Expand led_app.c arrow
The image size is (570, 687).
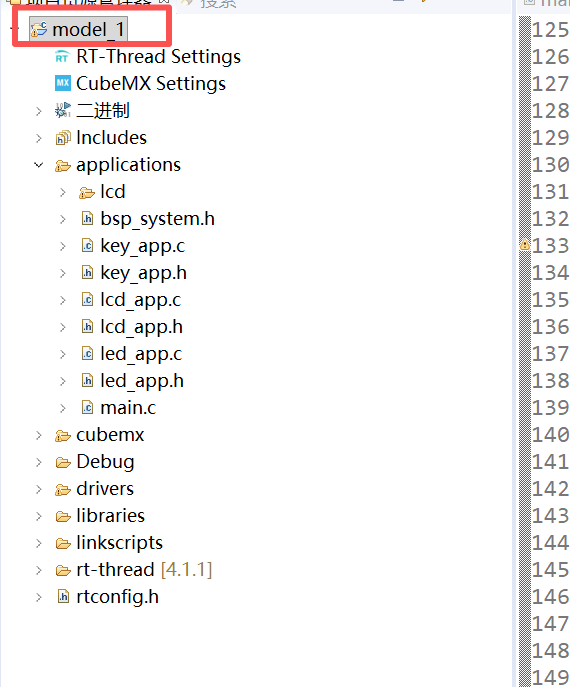pos(63,354)
